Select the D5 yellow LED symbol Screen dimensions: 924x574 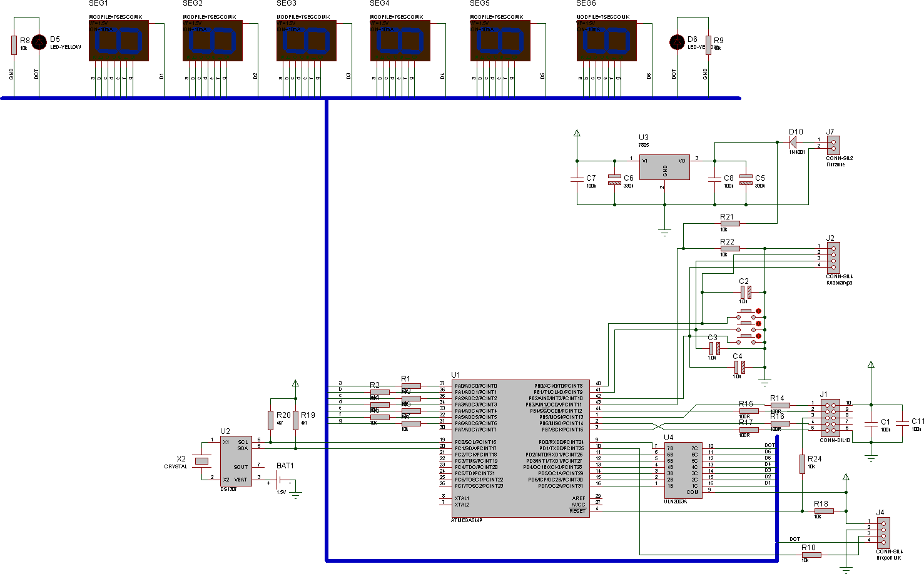tap(39, 42)
